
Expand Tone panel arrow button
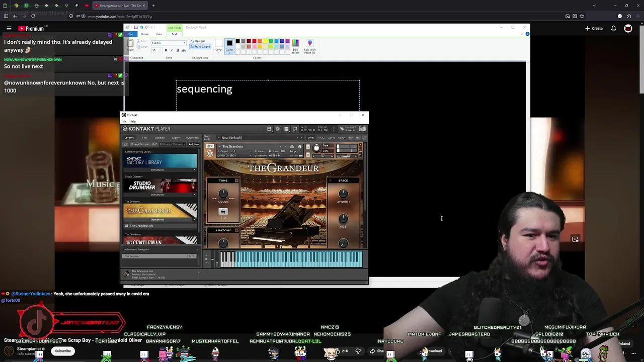[x=236, y=180]
